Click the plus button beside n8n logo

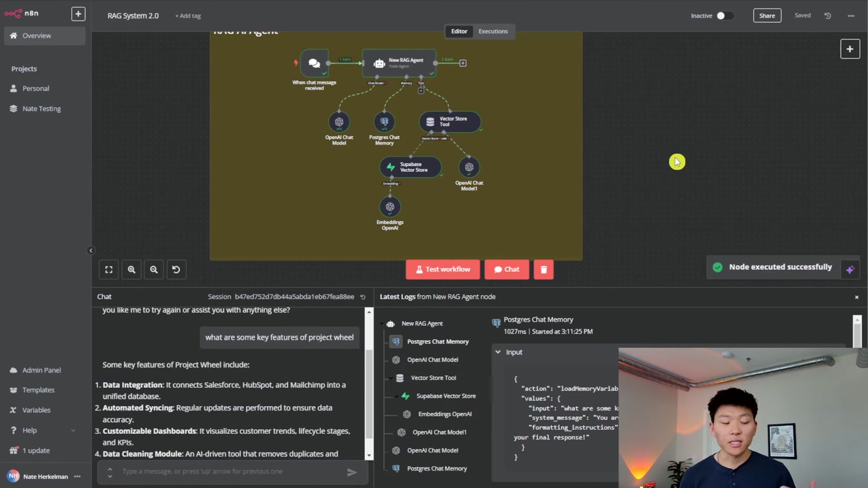78,14
